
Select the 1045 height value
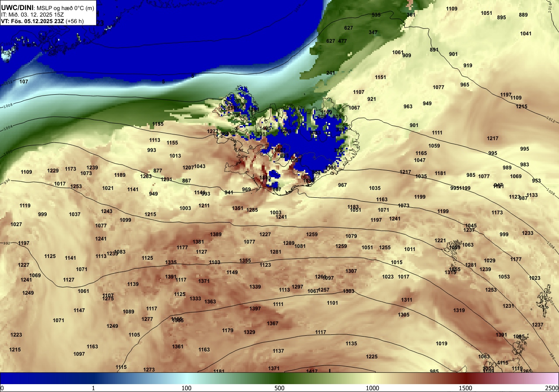tap(471, 226)
